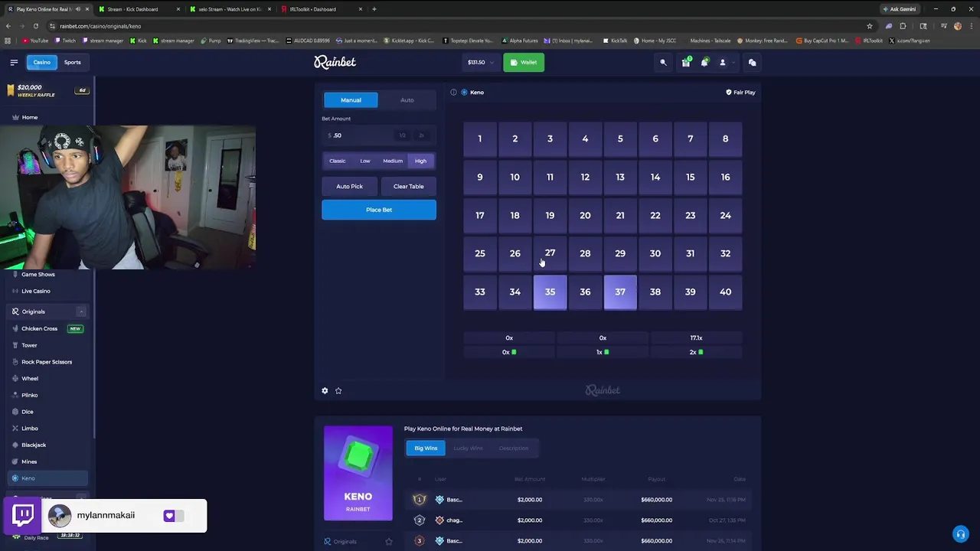This screenshot has height=551, width=980.
Task: Open Ask Gemini in Chrome
Action: [899, 9]
